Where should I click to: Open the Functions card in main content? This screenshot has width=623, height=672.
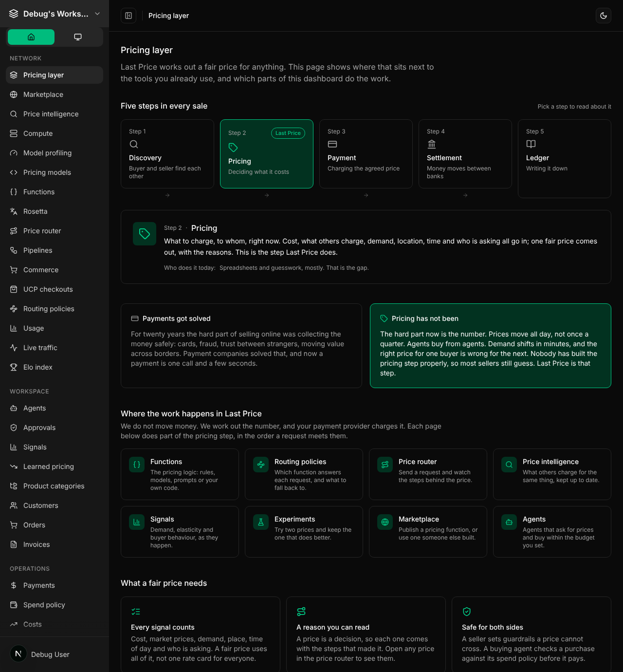[x=180, y=474]
